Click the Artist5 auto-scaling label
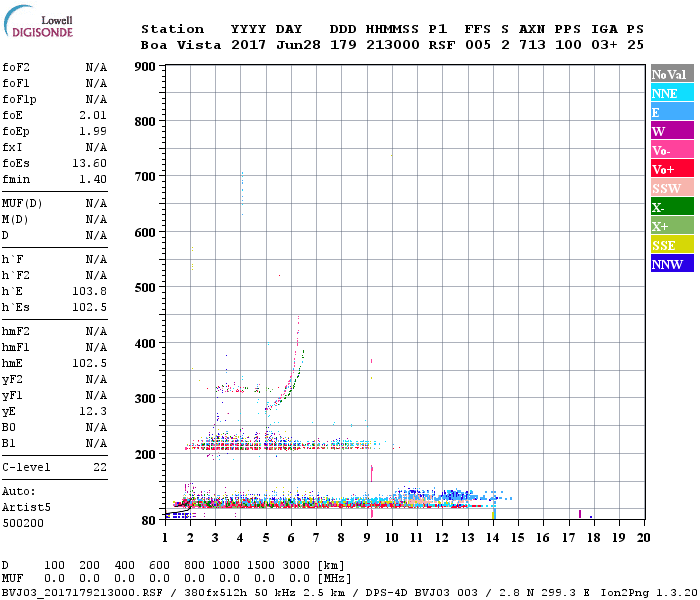 click(26, 508)
